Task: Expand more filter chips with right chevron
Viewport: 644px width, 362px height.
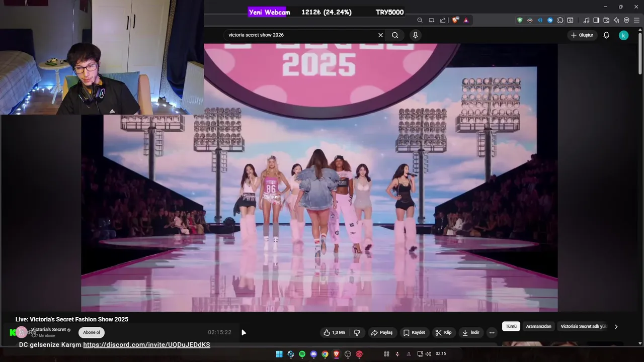Action: [x=616, y=326]
